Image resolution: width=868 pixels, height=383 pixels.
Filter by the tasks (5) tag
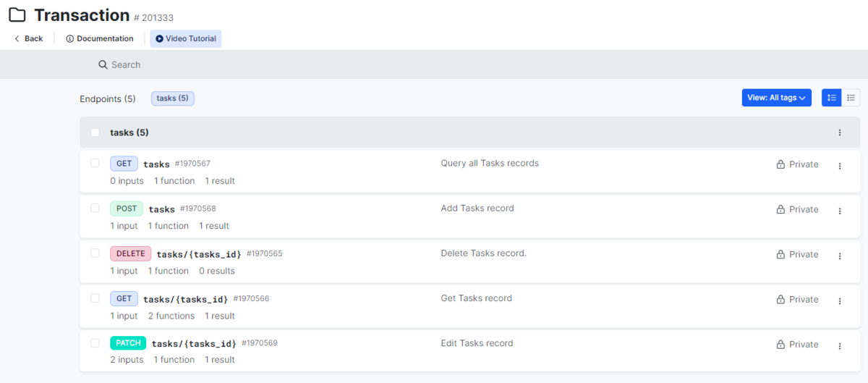tap(172, 98)
